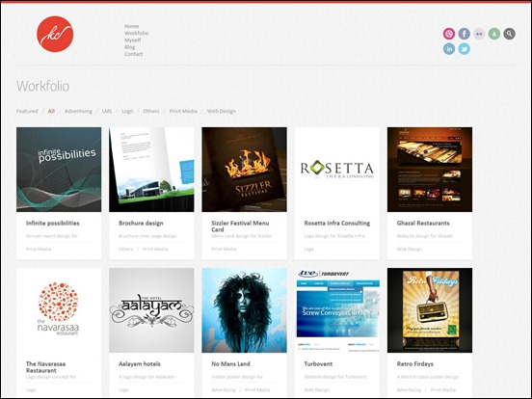532x399 pixels.
Task: Open the Facebook social icon
Action: (465, 34)
